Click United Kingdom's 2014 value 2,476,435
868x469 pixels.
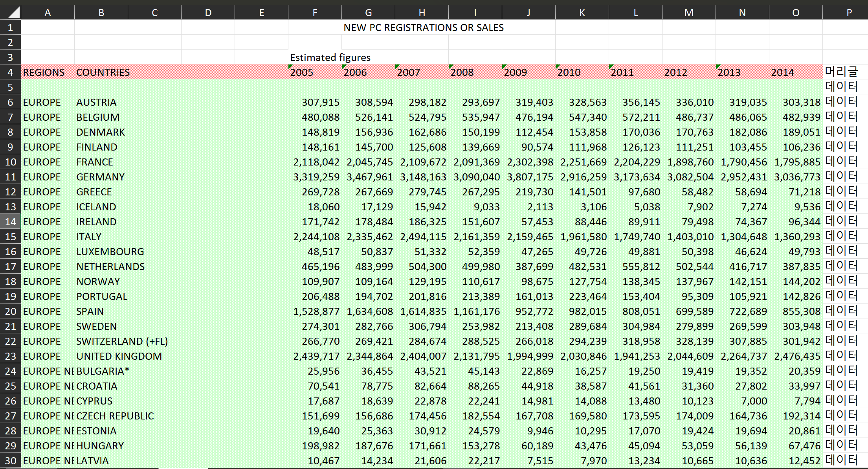(797, 357)
